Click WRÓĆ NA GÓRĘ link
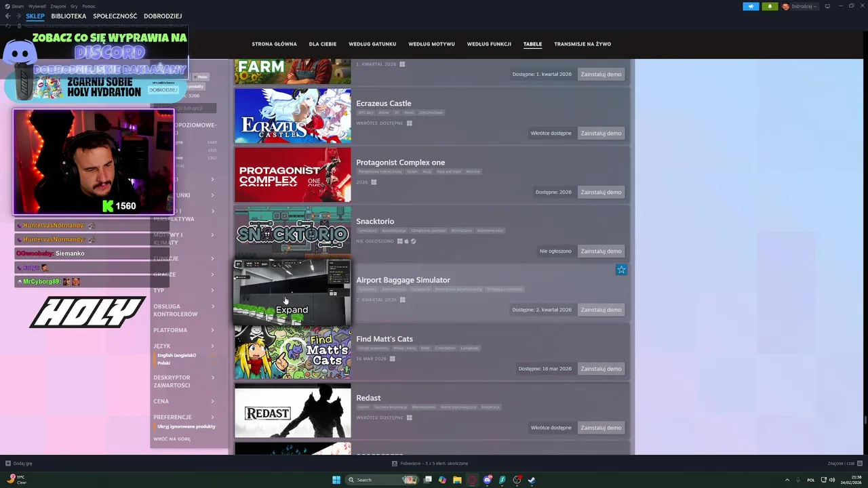This screenshot has height=488, width=868. (x=172, y=439)
